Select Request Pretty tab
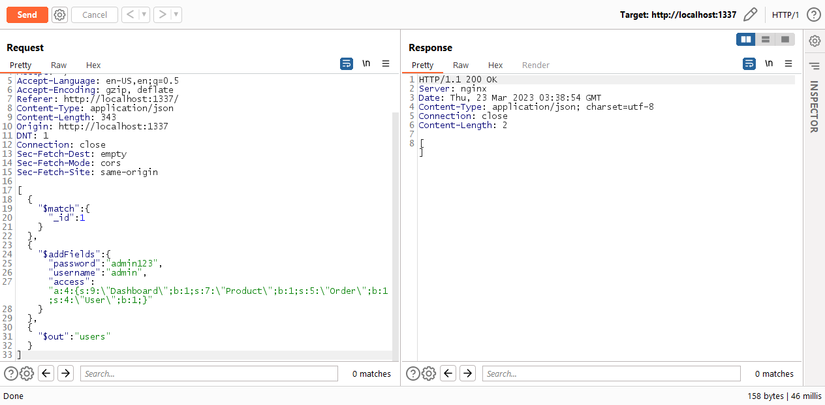Viewport: 825px width, 405px height. coord(21,65)
